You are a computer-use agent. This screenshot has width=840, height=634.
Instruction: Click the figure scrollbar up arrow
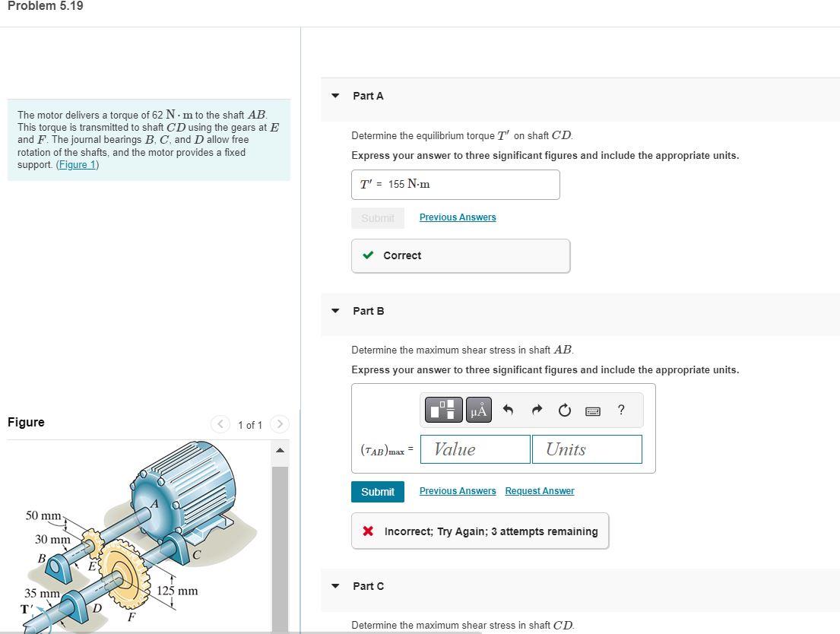(280, 450)
